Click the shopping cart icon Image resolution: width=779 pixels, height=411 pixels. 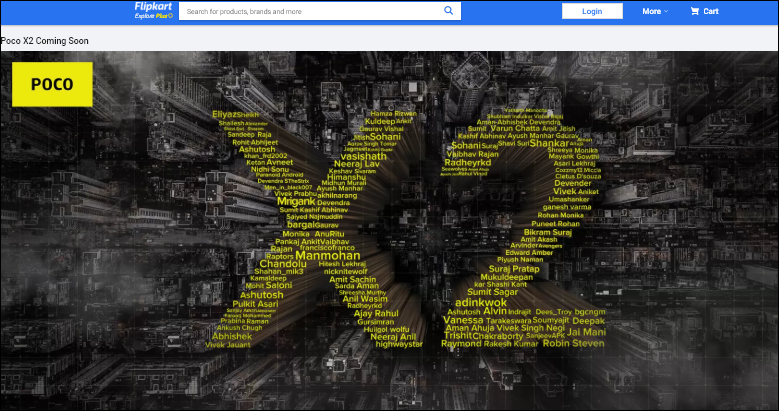[695, 11]
